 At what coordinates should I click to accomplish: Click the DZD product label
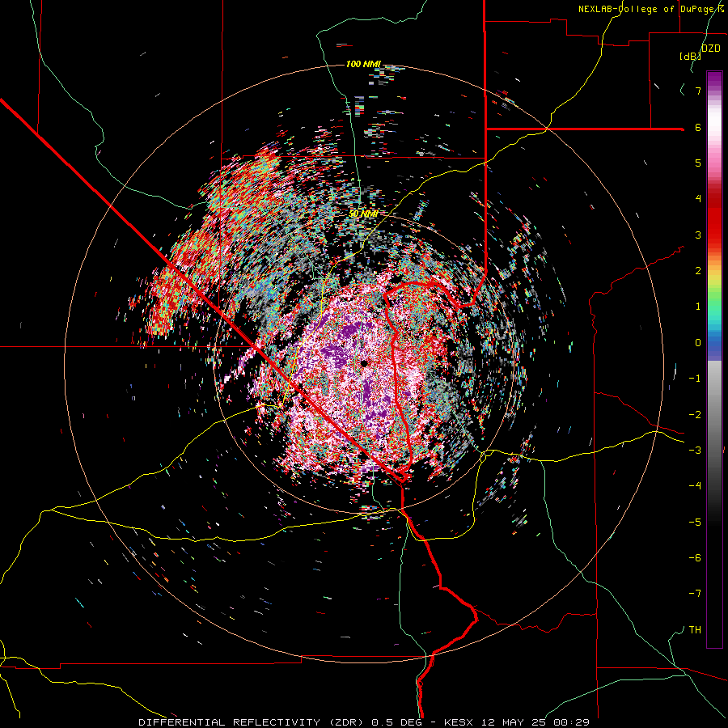tap(710, 49)
